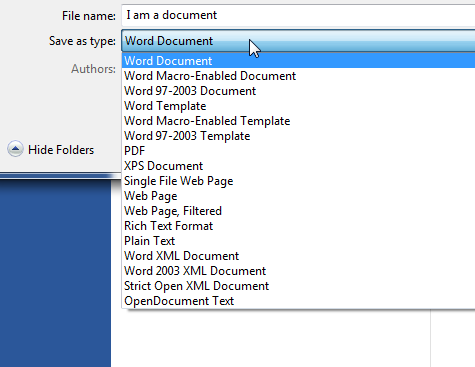The image size is (475, 367).
Task: Select XPS Document format
Action: 299,166
